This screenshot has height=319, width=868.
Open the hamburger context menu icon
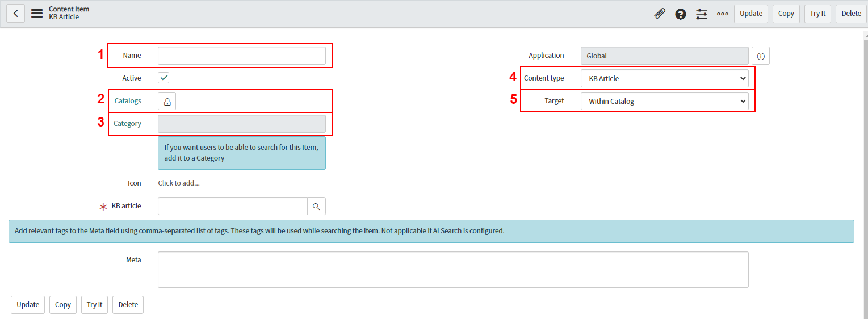(37, 14)
